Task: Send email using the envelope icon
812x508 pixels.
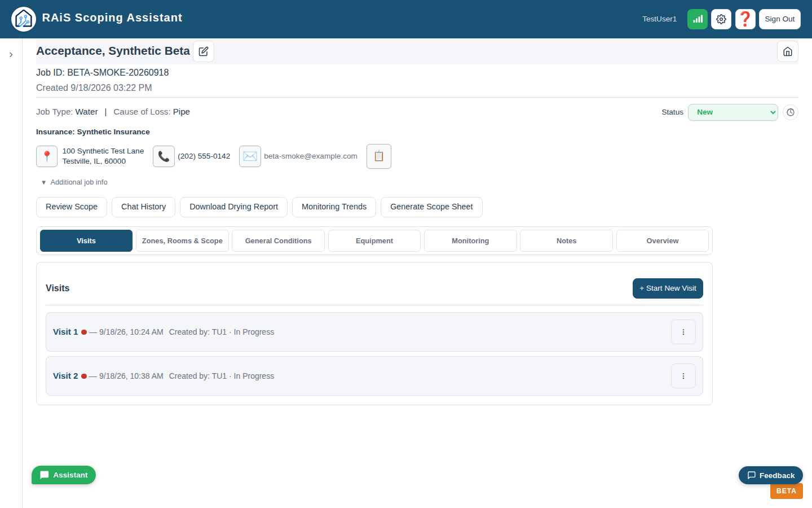Action: 250,156
